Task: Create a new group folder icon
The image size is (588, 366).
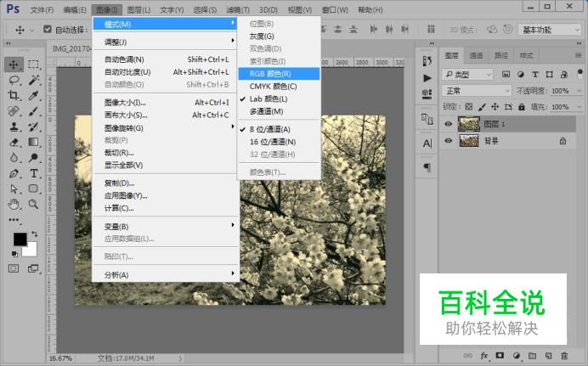Action: point(532,356)
